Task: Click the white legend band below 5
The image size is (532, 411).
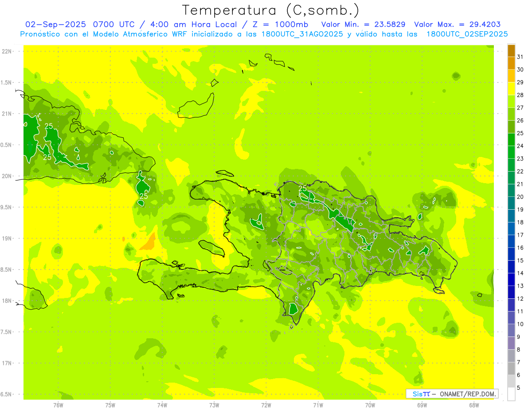Action: point(511,394)
